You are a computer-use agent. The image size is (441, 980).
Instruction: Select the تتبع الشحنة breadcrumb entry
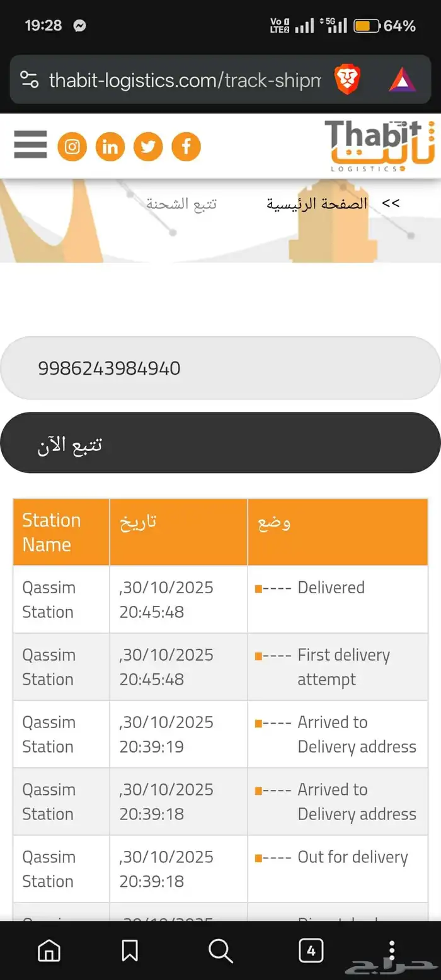pos(183,203)
